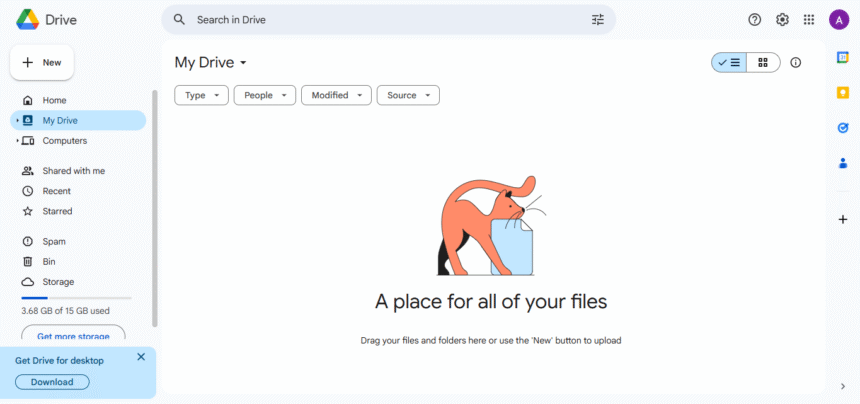Click the Recent clock icon
Image resolution: width=860 pixels, height=404 pixels.
(x=27, y=191)
